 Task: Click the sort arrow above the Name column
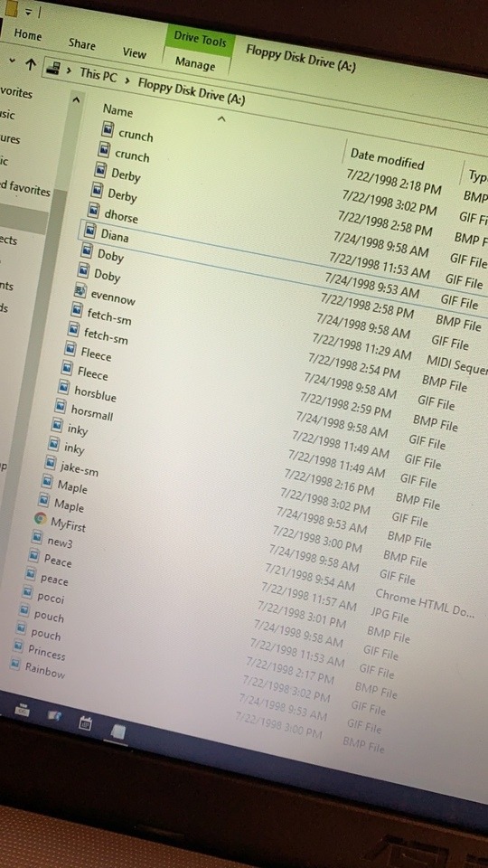(x=222, y=118)
